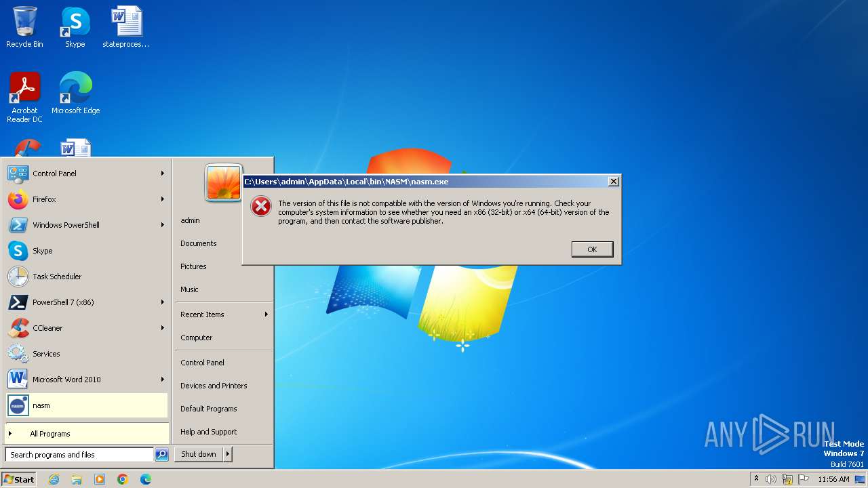Click the Control Panel icon in Start menu
Screen dimensions: 868x488
[18, 174]
